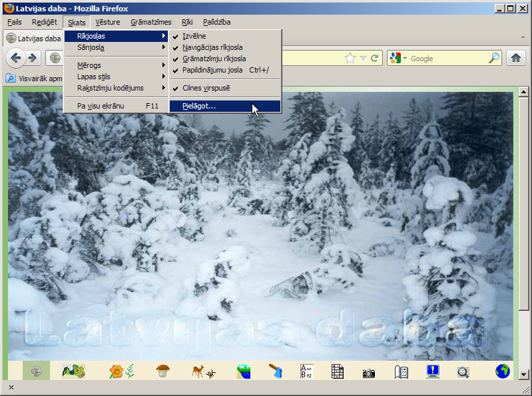Click the Skats menu

click(77, 23)
